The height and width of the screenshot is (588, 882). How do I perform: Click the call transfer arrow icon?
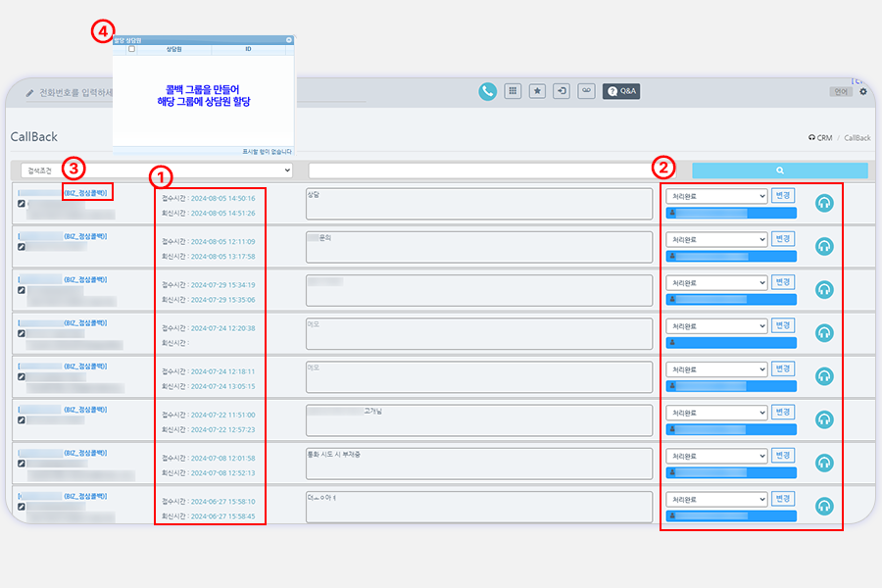click(562, 91)
